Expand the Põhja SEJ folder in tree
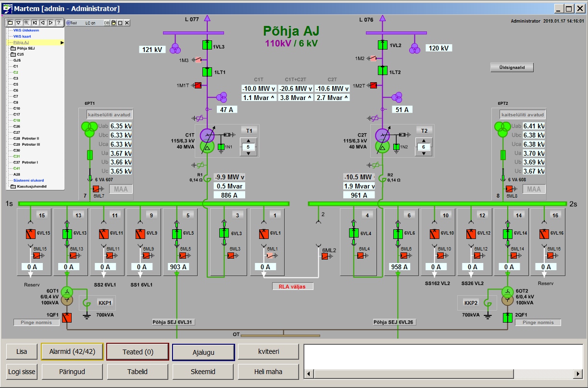Image resolution: width=588 pixels, height=388 pixels. (x=13, y=48)
